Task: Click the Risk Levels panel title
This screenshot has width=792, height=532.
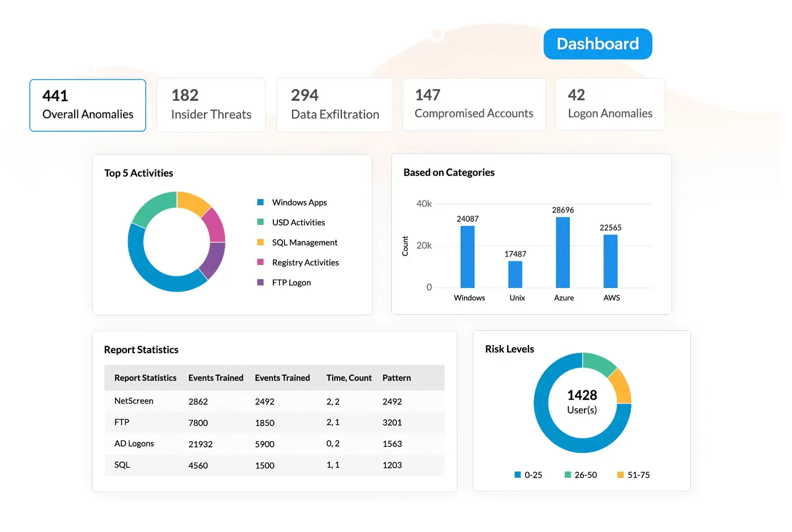Action: [509, 349]
